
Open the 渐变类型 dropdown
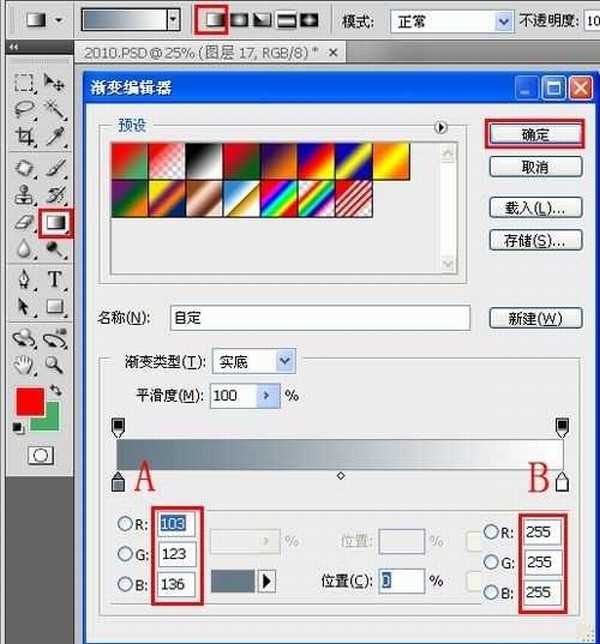pos(285,361)
